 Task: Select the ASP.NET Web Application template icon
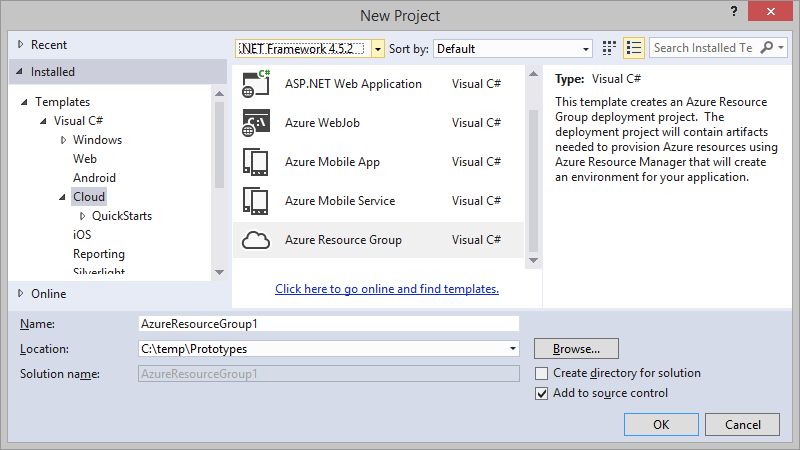[x=256, y=84]
